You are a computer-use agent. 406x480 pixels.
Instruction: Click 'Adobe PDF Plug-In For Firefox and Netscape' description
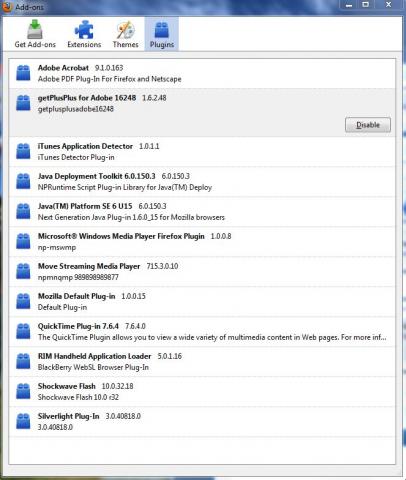tap(110, 79)
